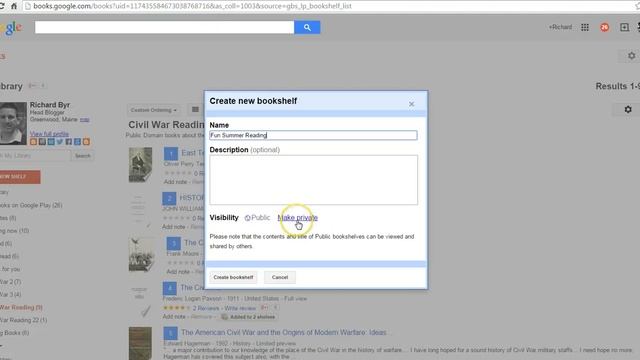
Task: Click the Search button for My Library
Action: [82, 156]
